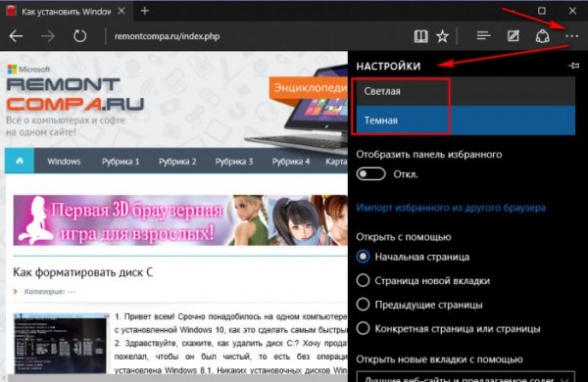The height and width of the screenshot is (382, 588).
Task: Close the browser window
Action: click(x=572, y=11)
